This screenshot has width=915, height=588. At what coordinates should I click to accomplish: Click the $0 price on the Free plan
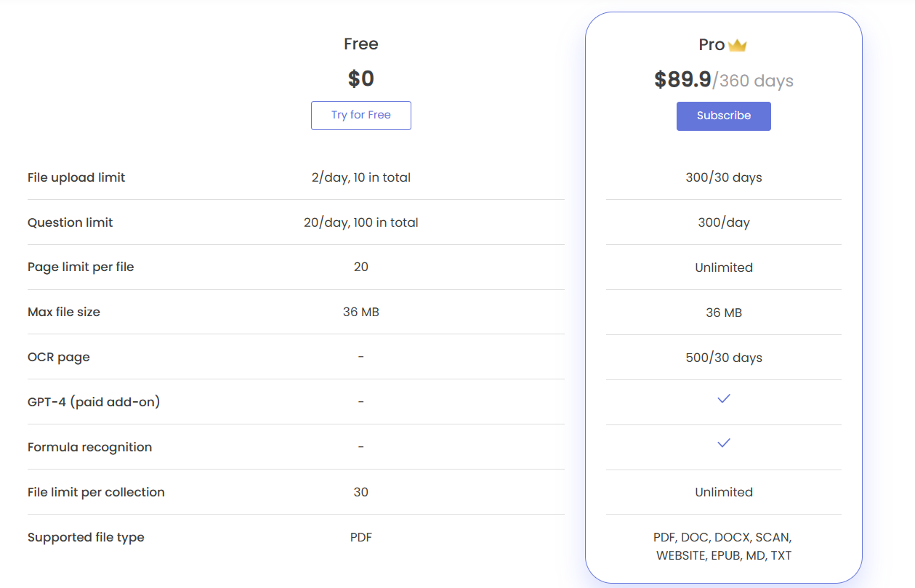361,78
